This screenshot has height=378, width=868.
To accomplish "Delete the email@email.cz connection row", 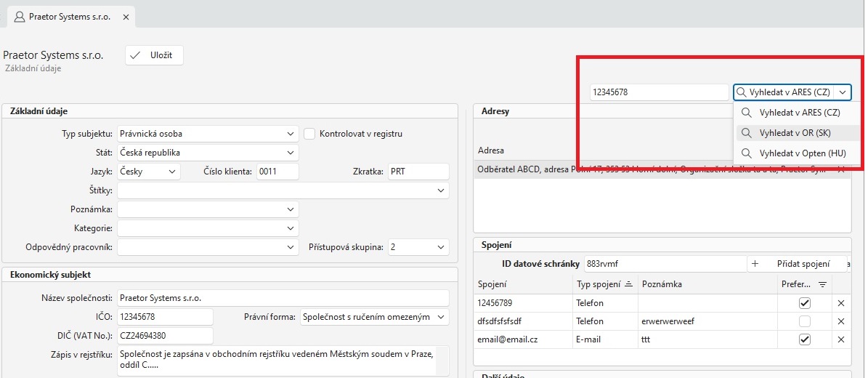I will click(841, 339).
